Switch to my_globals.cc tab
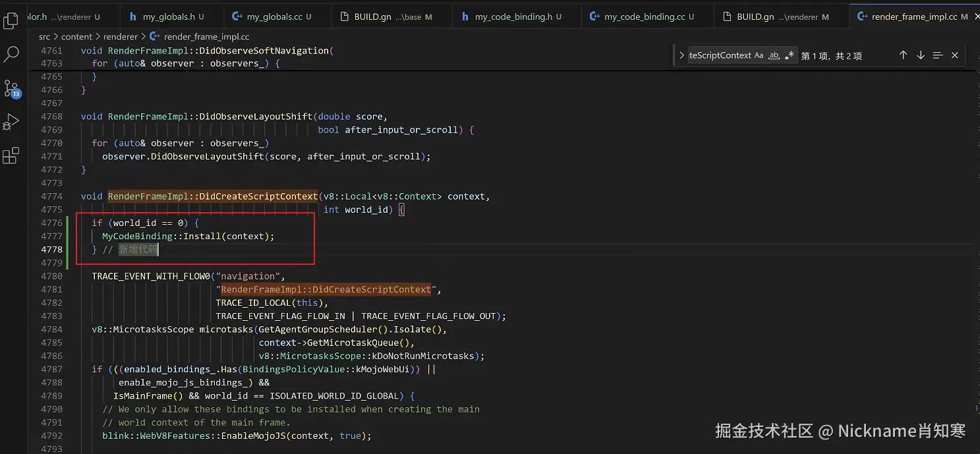Image resolution: width=980 pixels, height=454 pixels. click(x=276, y=16)
